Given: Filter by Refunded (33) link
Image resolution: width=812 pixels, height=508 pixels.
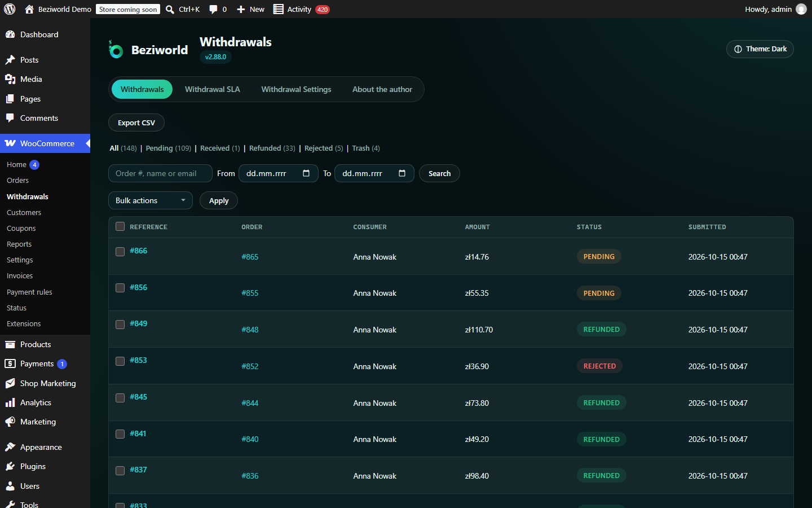Looking at the screenshot, I should coord(272,148).
